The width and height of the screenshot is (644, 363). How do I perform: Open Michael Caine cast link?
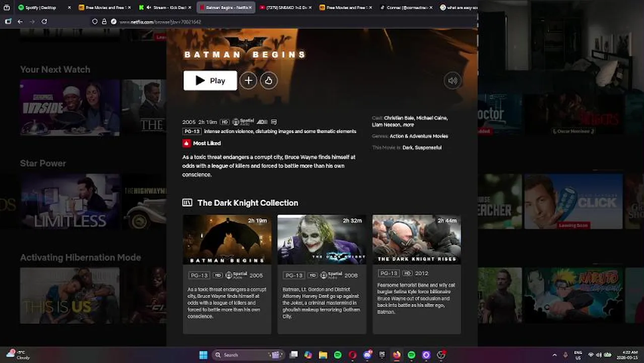click(431, 118)
